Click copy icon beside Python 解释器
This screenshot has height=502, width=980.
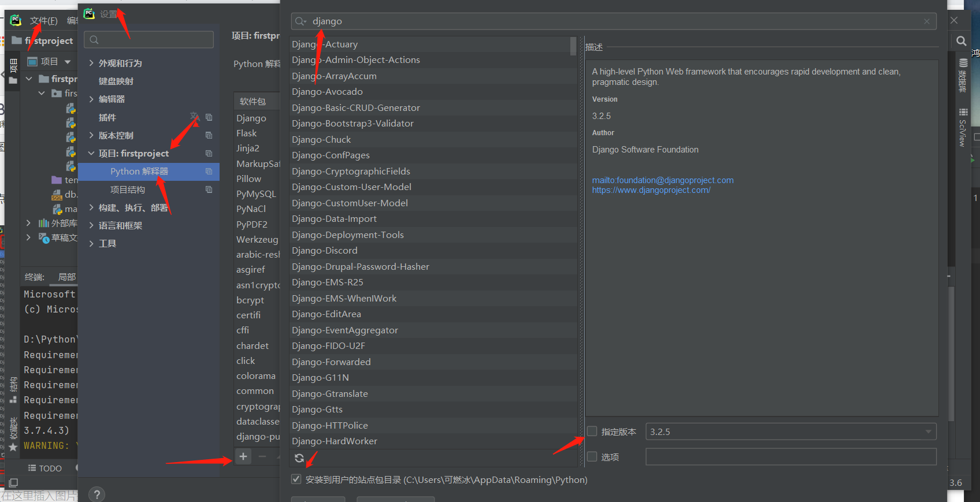(209, 172)
